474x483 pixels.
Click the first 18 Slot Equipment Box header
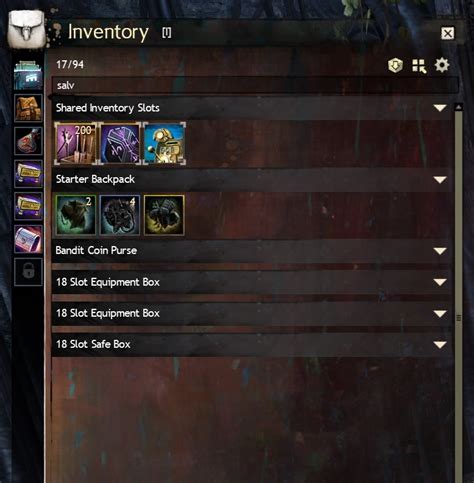pos(252,282)
